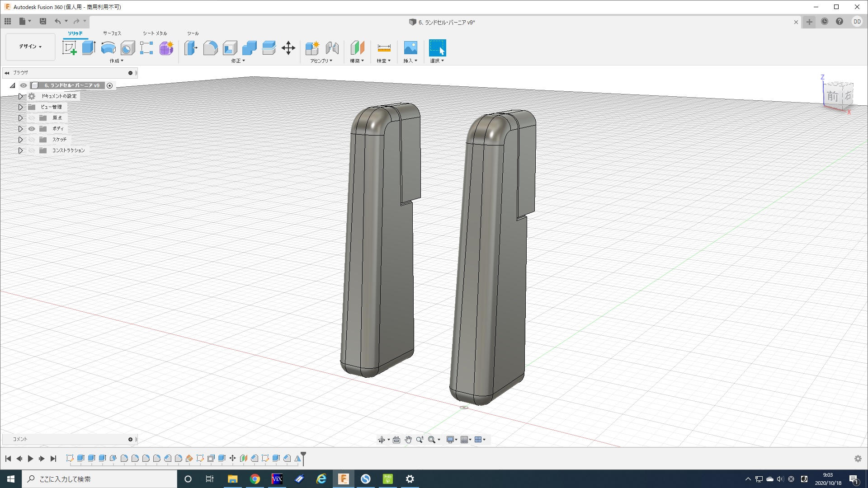Switch to the サーフェス tab
Screen dimensions: 868x488
click(112, 33)
